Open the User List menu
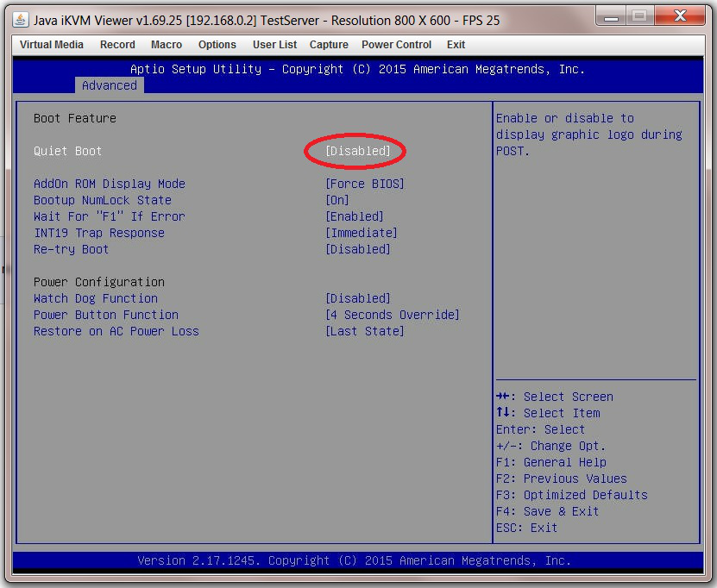The width and height of the screenshot is (717, 588). pyautogui.click(x=274, y=45)
